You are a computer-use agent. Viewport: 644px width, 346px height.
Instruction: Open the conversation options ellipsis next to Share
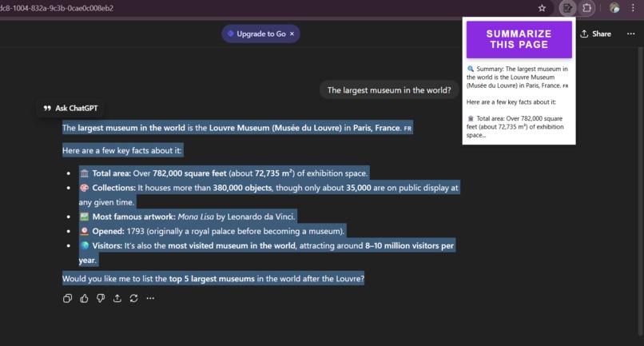click(x=631, y=34)
